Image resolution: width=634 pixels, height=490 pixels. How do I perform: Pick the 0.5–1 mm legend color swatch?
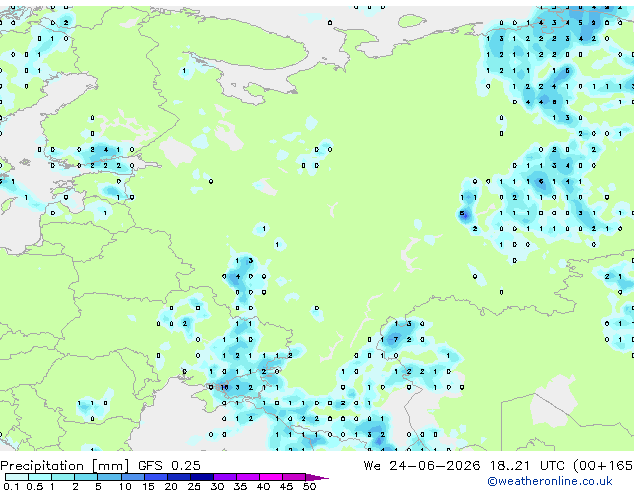[40, 477]
